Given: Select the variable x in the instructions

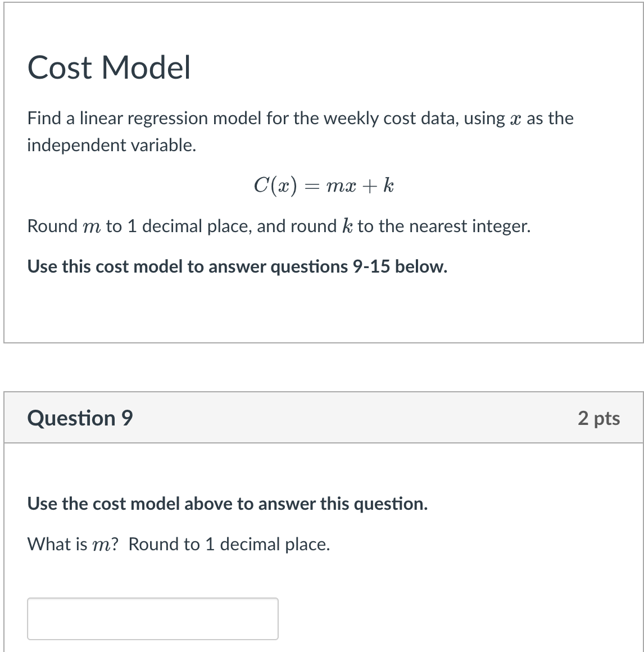Looking at the screenshot, I should point(516,118).
